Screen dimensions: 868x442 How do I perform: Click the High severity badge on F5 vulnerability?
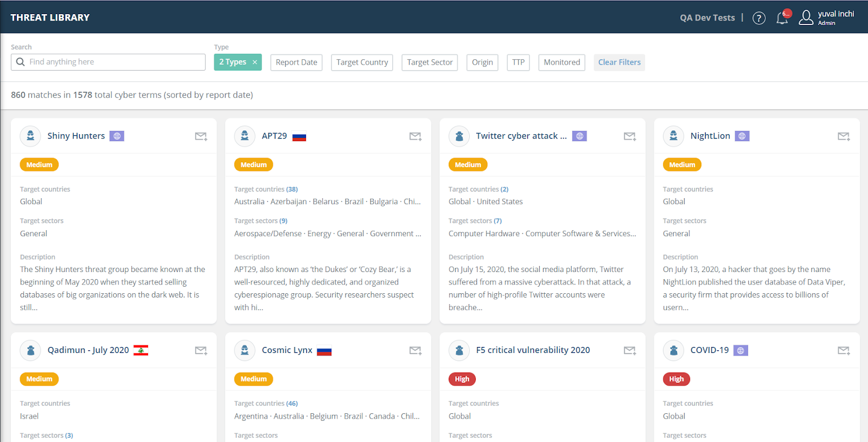(462, 379)
